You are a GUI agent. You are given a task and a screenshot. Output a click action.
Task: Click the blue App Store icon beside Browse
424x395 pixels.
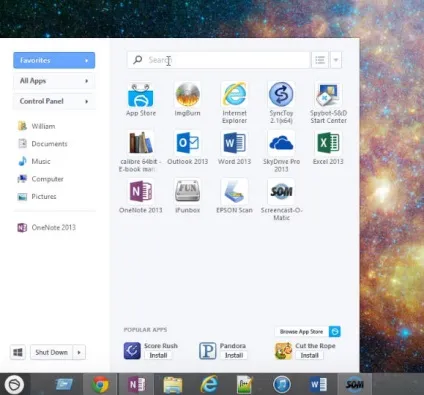click(x=335, y=331)
